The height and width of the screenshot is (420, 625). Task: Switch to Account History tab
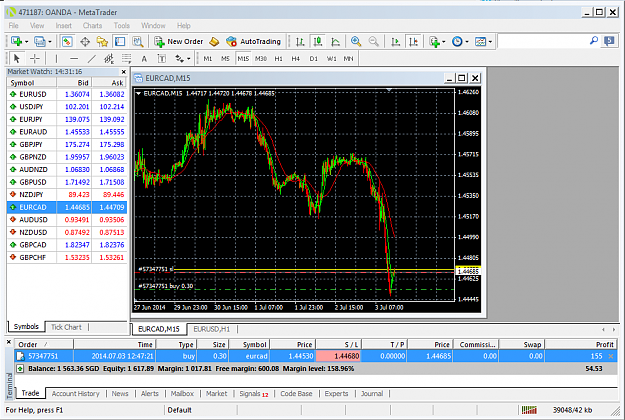tap(75, 393)
